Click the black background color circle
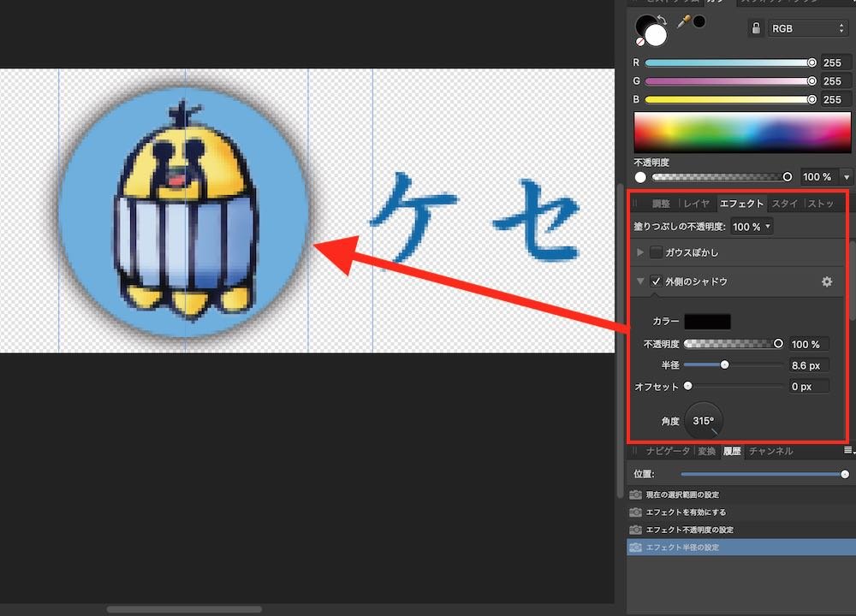The width and height of the screenshot is (856, 616). pos(645,25)
